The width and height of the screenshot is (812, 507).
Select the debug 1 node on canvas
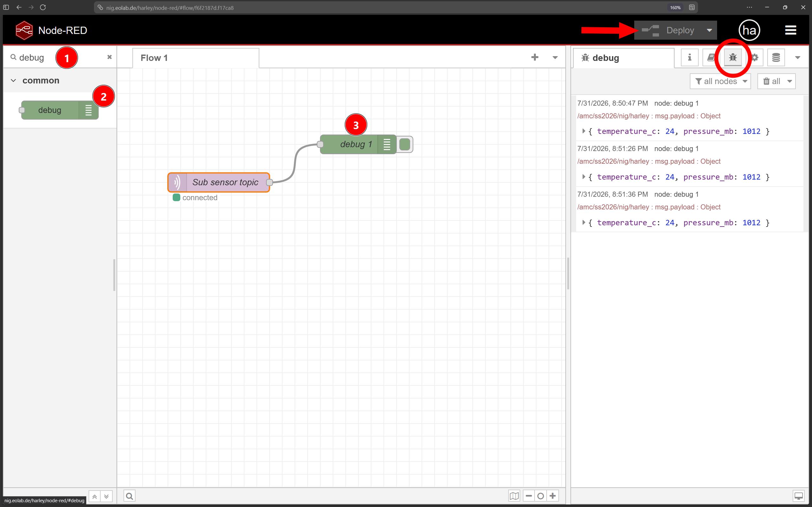point(358,145)
